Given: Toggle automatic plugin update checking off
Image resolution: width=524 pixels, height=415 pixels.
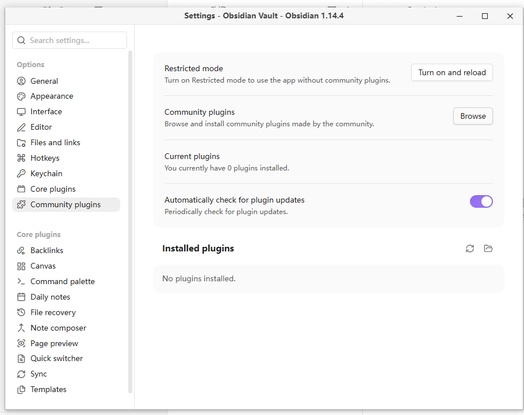Looking at the screenshot, I should point(481,201).
